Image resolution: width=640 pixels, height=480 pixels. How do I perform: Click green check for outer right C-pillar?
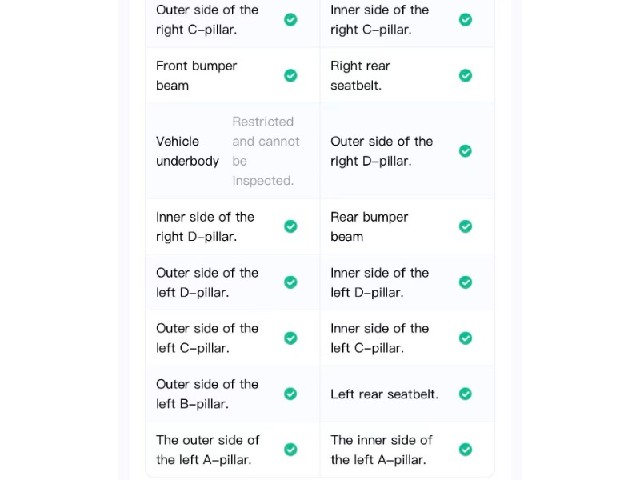click(x=291, y=20)
